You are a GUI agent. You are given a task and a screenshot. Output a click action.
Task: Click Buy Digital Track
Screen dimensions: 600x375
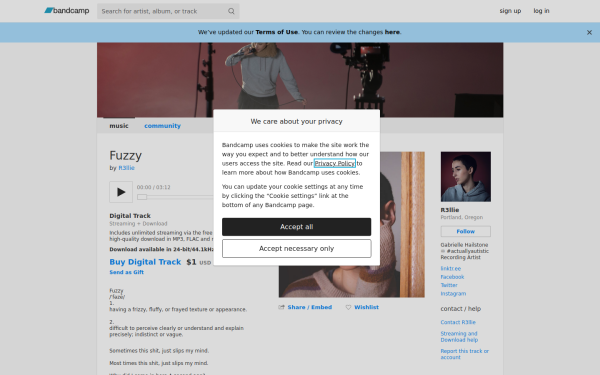click(145, 262)
